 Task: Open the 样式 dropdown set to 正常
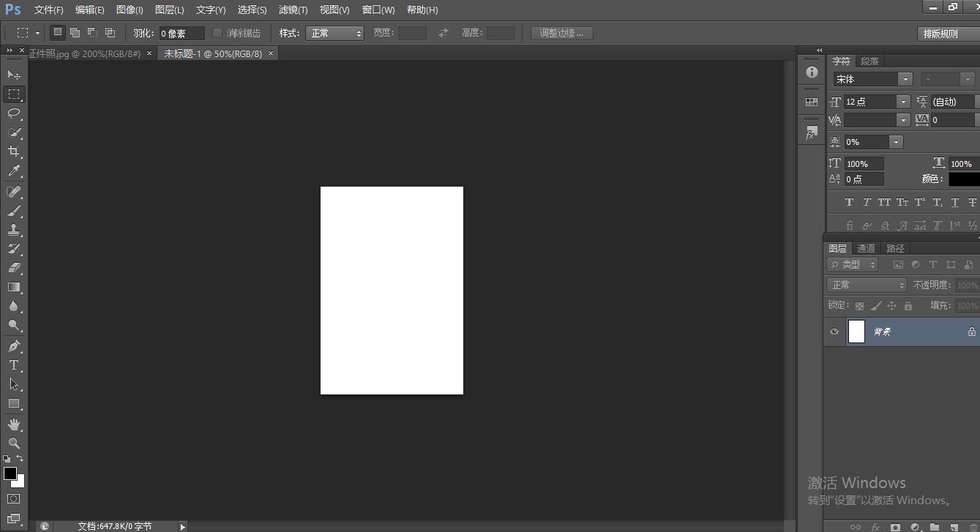click(336, 33)
